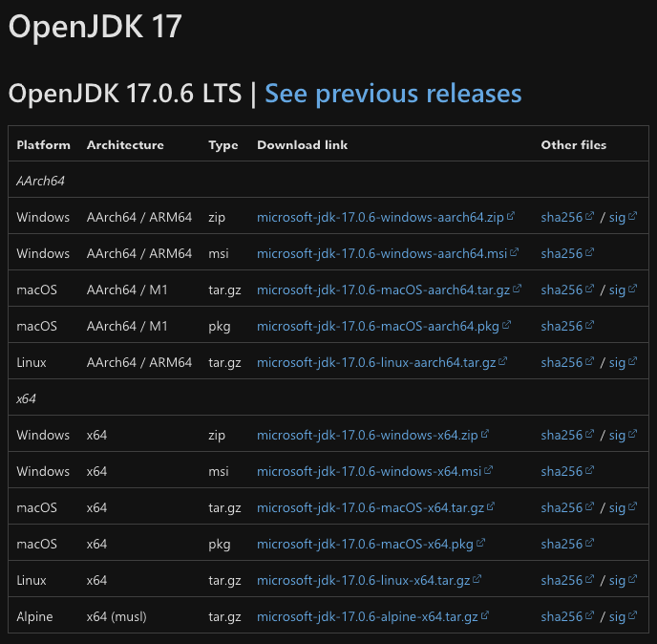Click 'AArch64 / ARM64' in the Linux row

point(139,363)
